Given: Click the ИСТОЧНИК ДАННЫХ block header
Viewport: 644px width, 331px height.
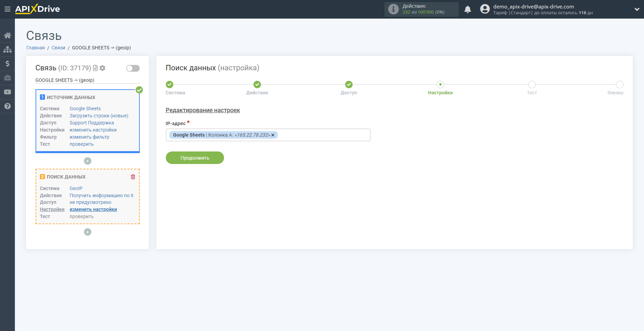Looking at the screenshot, I should pos(71,97).
